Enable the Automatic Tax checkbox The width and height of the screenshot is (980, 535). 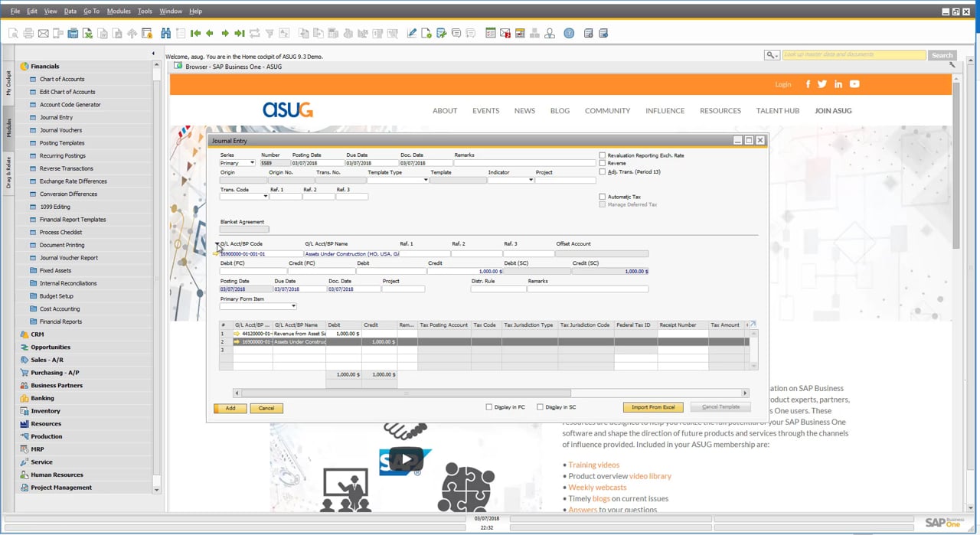point(603,197)
